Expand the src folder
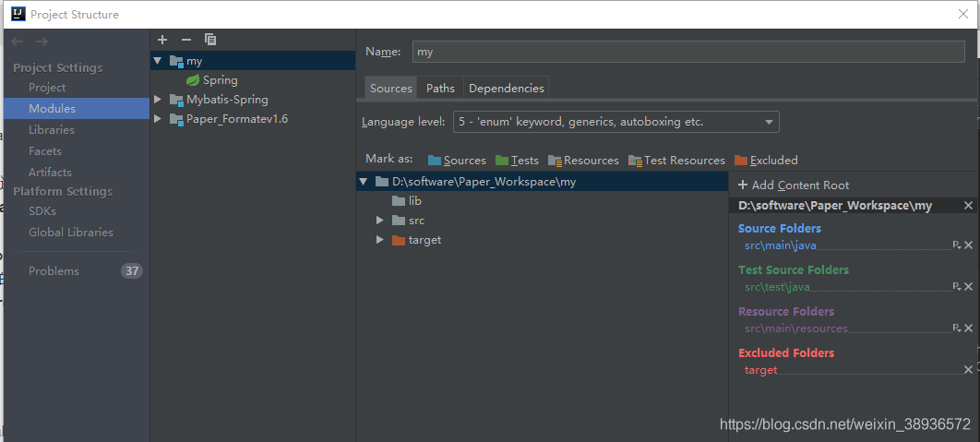 coord(380,220)
